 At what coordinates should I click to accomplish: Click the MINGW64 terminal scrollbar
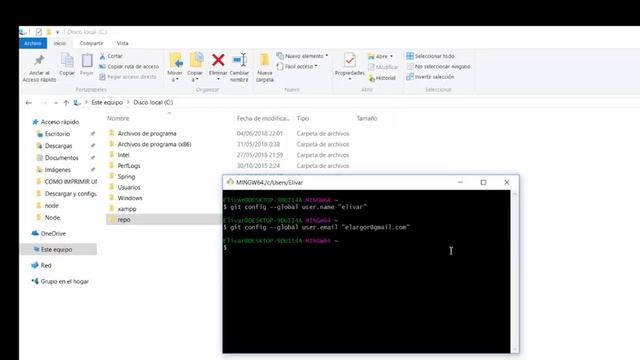coord(514,271)
